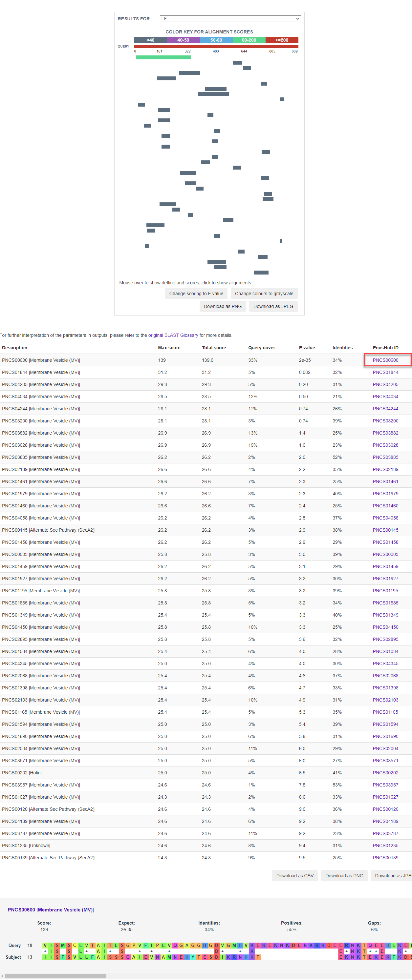Open the highlighted PNCS00600 PncsHub ID link

[385, 360]
